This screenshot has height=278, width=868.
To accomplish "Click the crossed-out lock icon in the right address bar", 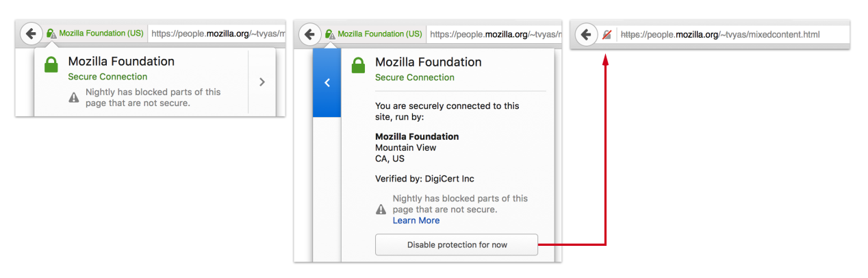I will tap(606, 35).
